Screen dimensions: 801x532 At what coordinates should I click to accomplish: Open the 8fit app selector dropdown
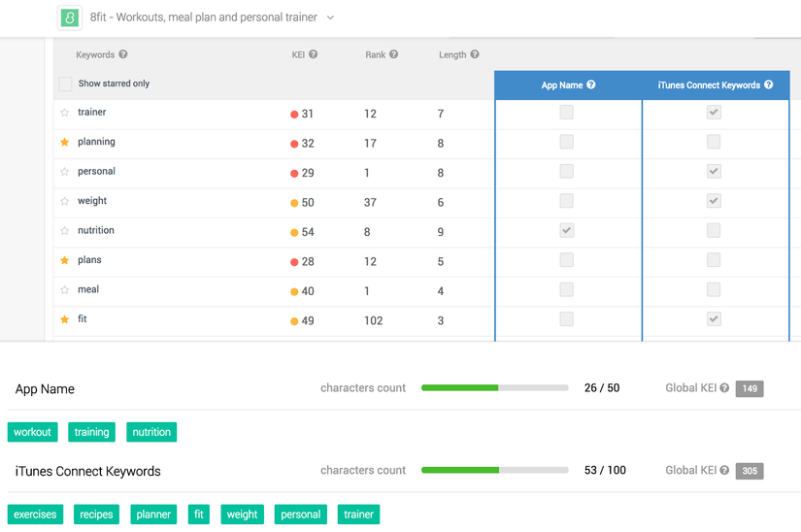[x=330, y=17]
